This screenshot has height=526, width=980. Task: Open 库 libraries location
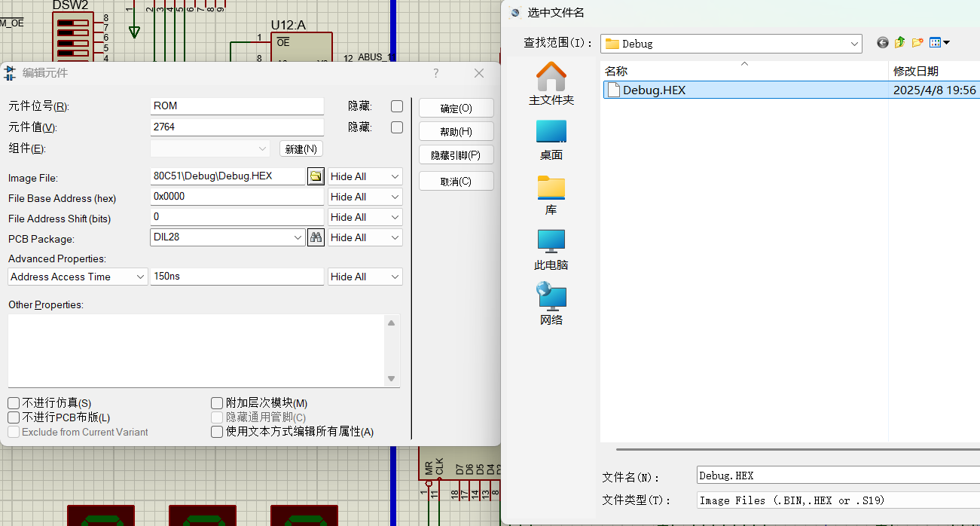point(551,195)
